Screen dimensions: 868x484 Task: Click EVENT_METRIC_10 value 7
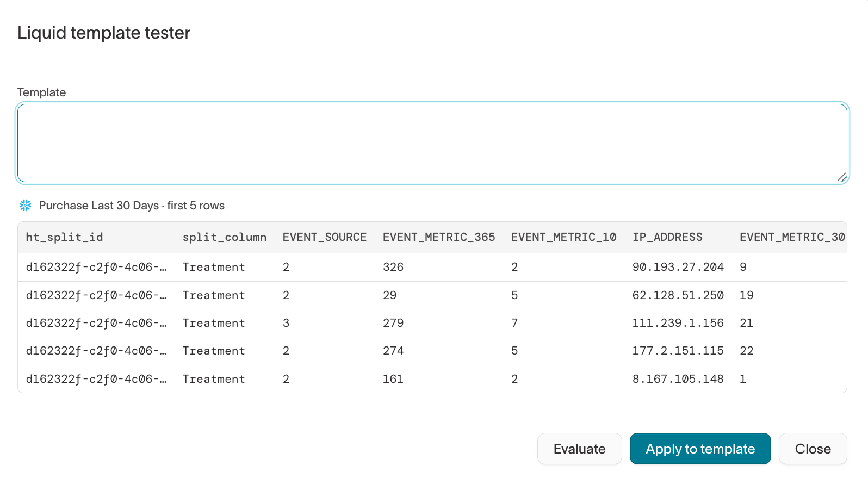pos(514,323)
